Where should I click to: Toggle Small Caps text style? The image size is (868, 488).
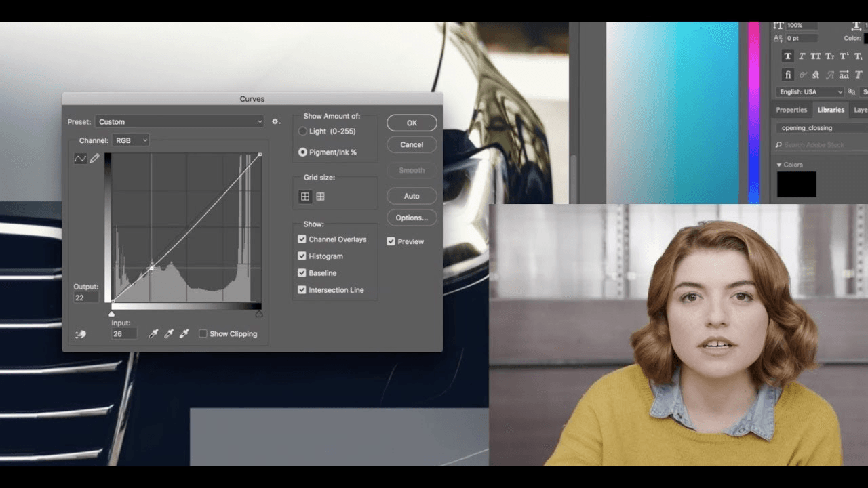click(830, 56)
